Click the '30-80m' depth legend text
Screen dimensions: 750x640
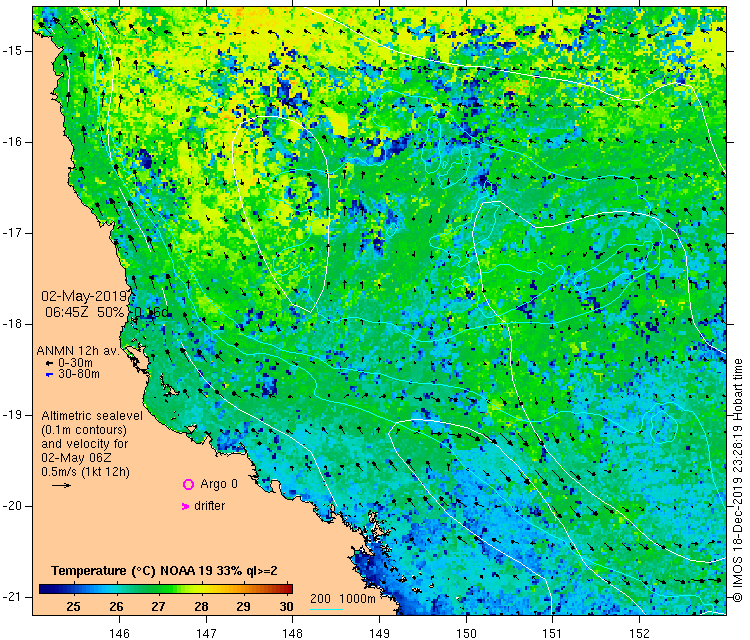79,374
